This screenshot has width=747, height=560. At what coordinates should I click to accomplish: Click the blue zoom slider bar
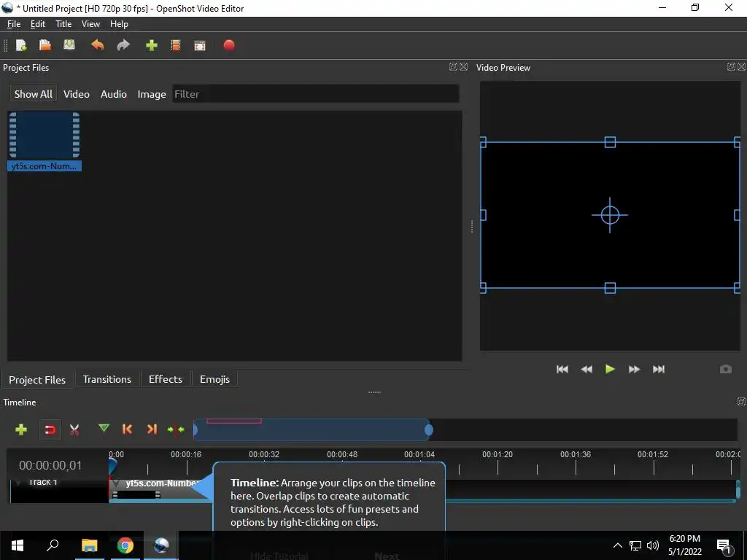point(312,430)
